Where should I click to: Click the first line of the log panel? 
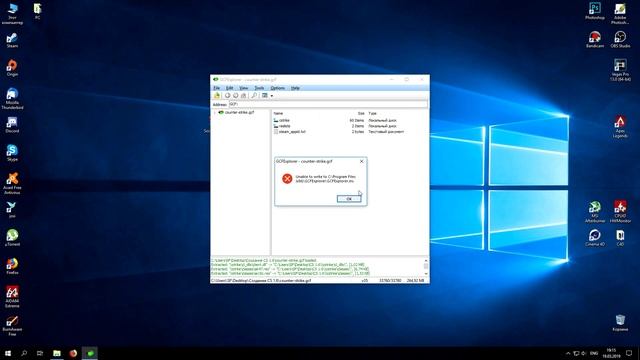[264, 260]
